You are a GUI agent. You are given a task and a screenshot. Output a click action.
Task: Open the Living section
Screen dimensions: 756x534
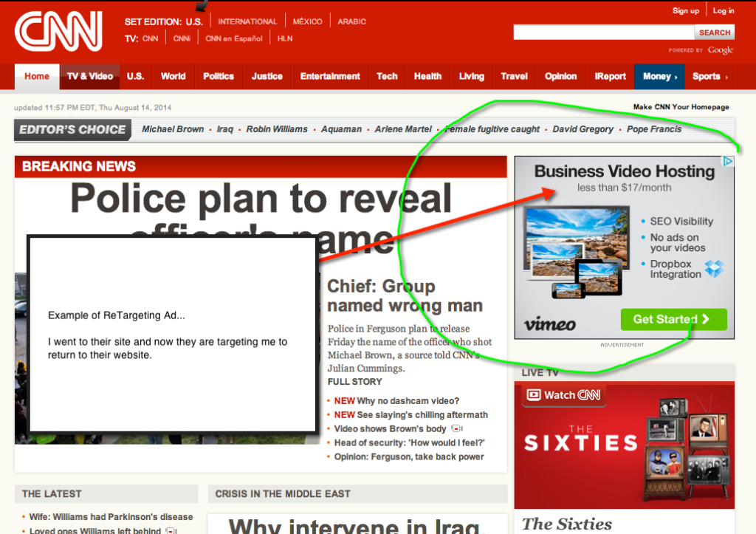tap(472, 76)
